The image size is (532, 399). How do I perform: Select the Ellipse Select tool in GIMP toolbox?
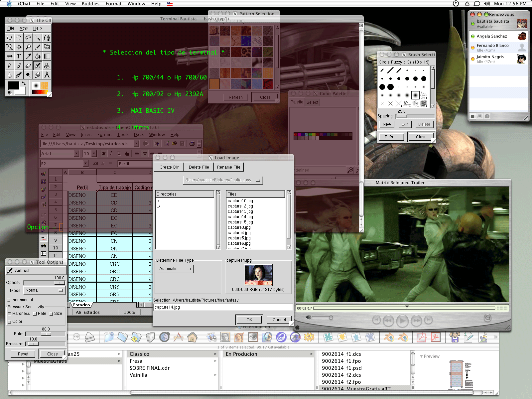(19, 38)
